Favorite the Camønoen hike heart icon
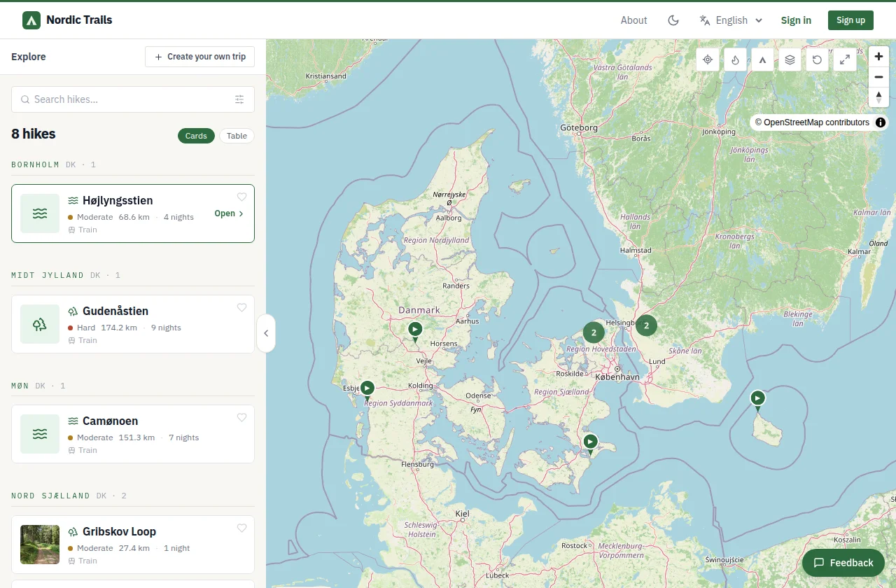This screenshot has height=588, width=896. point(241,418)
